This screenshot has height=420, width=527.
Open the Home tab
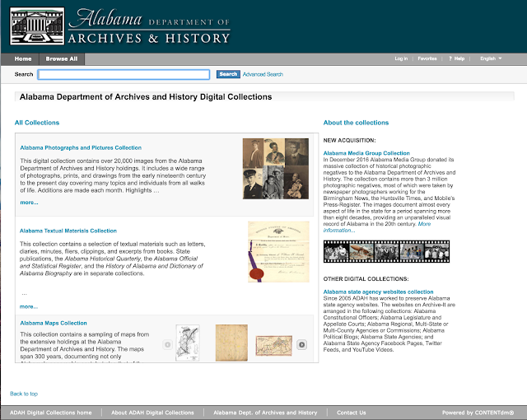point(23,58)
